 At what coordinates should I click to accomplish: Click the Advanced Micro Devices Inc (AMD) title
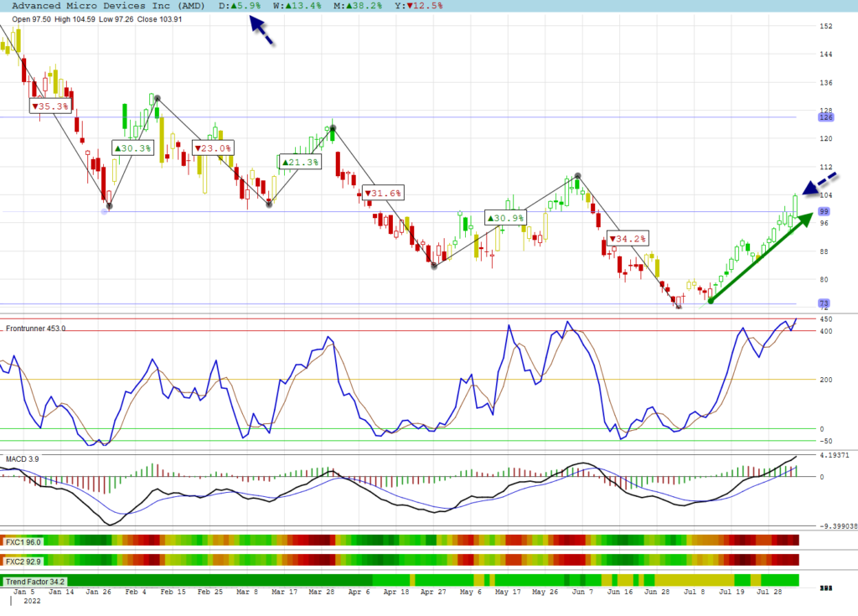point(108,6)
